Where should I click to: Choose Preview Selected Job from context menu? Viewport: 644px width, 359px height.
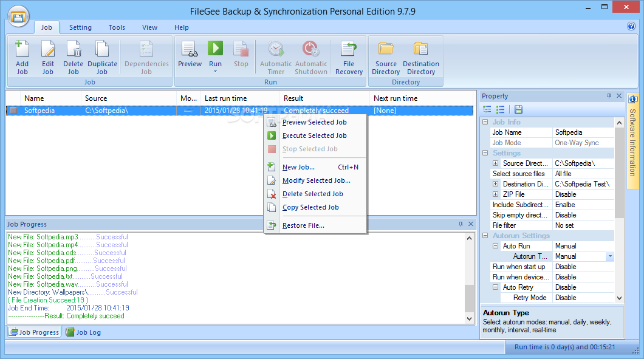click(x=315, y=122)
